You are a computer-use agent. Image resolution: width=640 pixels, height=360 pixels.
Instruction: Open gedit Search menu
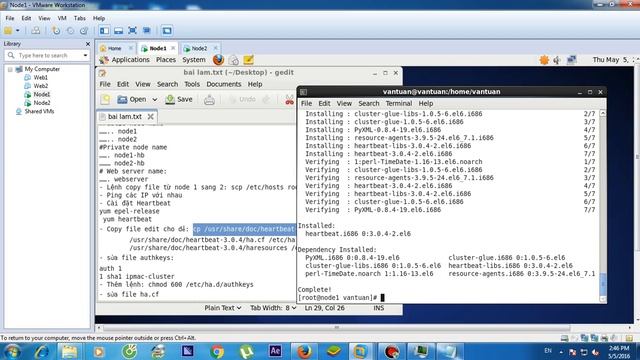coord(167,84)
